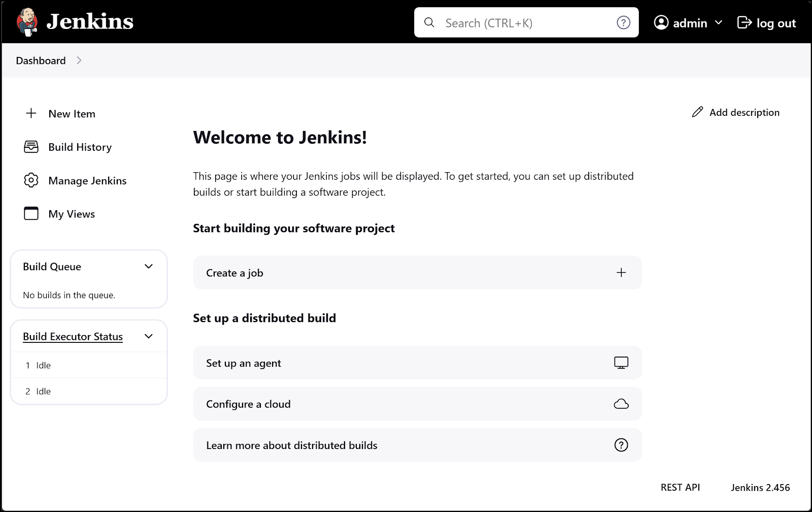Click the log out arrow icon
Image resolution: width=812 pixels, height=512 pixels.
click(x=745, y=22)
